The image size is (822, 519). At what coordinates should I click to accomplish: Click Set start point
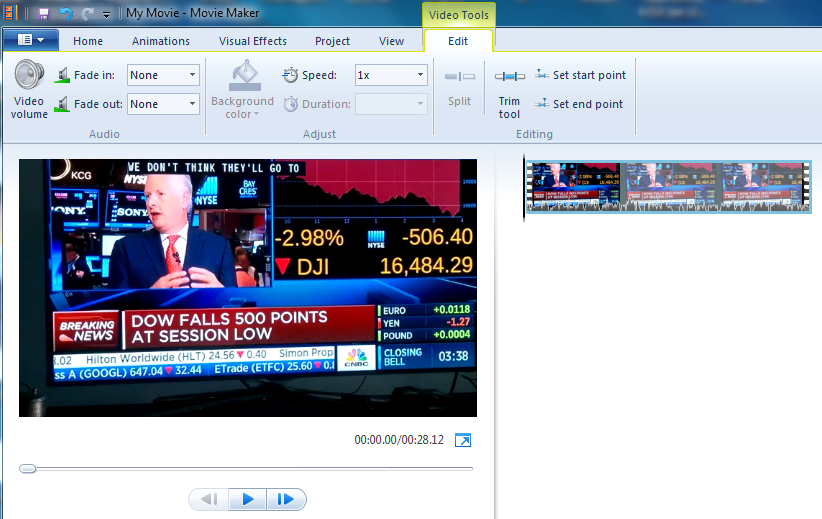tap(580, 75)
